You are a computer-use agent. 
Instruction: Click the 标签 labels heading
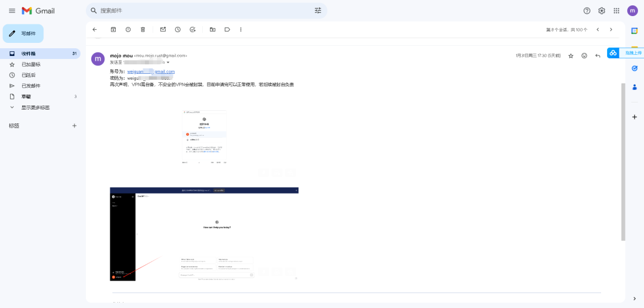pos(14,126)
